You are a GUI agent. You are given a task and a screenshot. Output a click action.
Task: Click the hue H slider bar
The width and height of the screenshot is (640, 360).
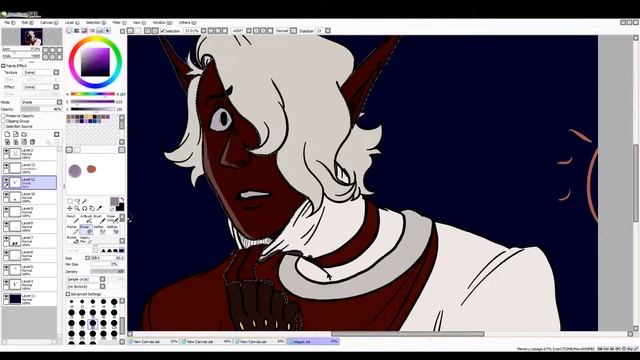93,94
